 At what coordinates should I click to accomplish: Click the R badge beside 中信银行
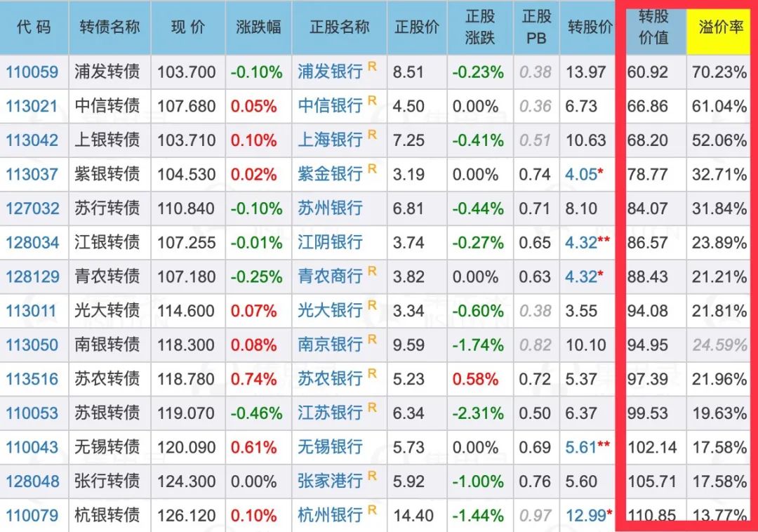[x=372, y=100]
